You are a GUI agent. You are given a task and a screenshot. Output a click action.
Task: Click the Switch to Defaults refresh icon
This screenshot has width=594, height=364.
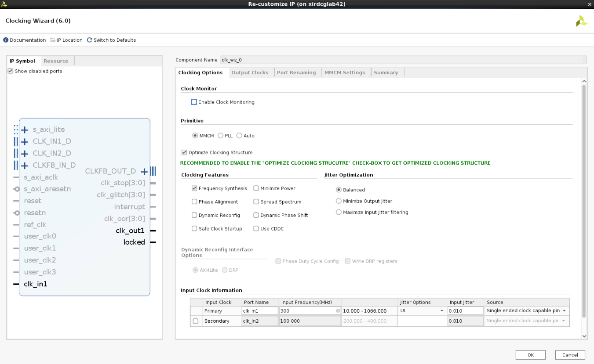pos(90,40)
